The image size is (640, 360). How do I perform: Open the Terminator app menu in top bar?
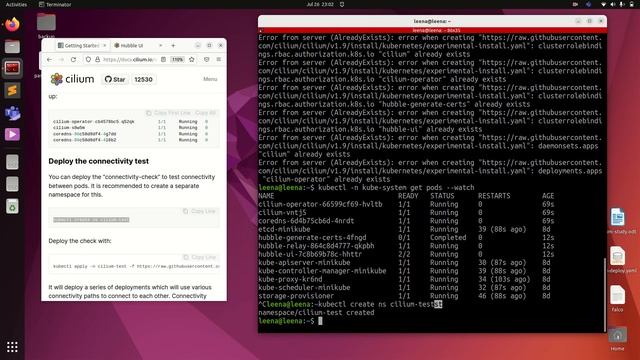[x=55, y=4]
